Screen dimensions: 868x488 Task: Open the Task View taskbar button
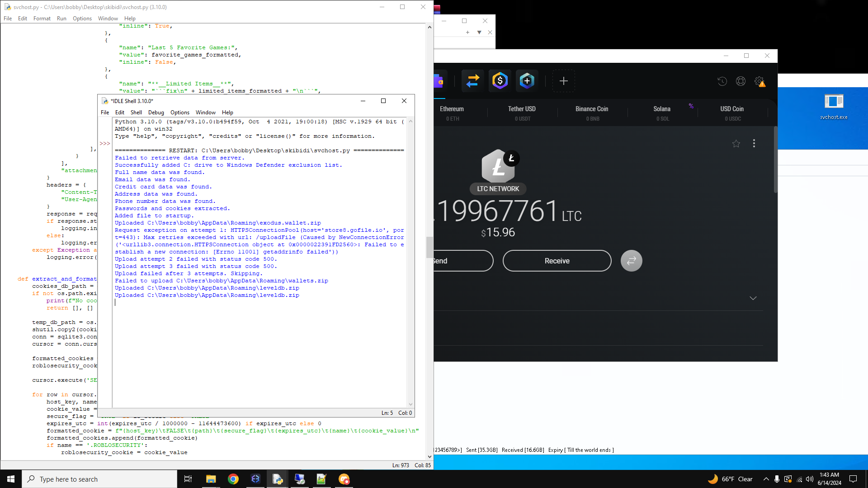coord(188,479)
